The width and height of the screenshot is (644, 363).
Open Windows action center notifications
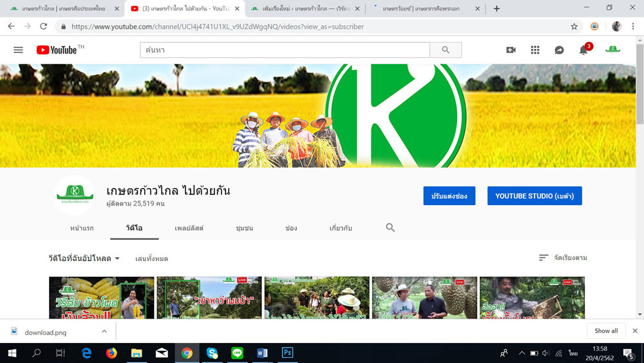629,353
